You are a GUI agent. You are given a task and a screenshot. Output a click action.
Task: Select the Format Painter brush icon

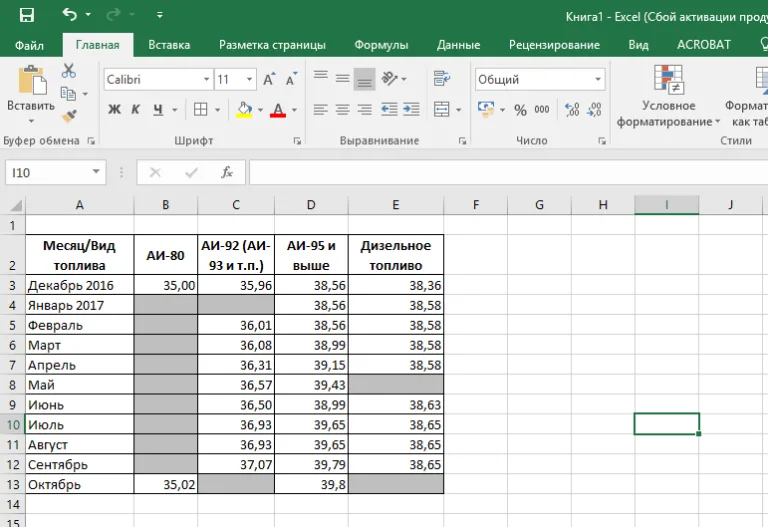pos(69,116)
